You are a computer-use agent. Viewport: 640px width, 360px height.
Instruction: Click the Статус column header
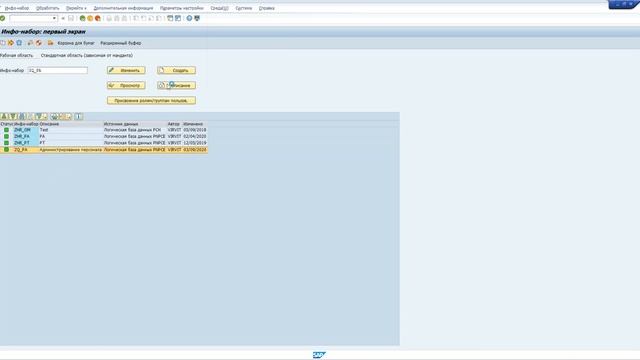click(7, 124)
